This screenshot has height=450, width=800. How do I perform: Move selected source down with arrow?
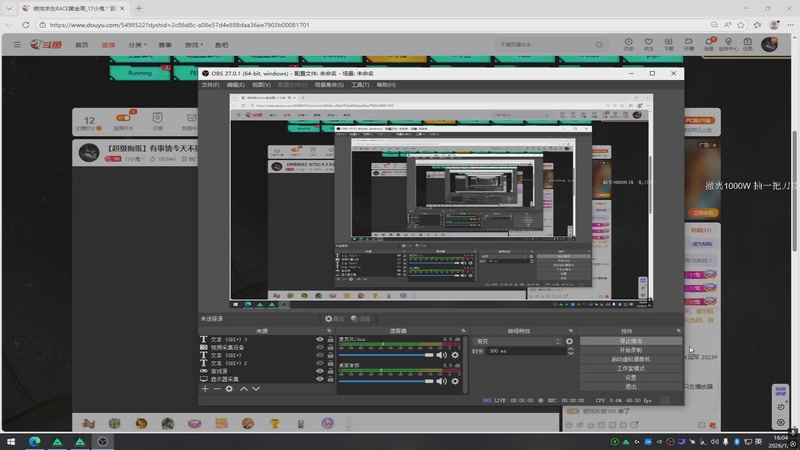pyautogui.click(x=256, y=389)
